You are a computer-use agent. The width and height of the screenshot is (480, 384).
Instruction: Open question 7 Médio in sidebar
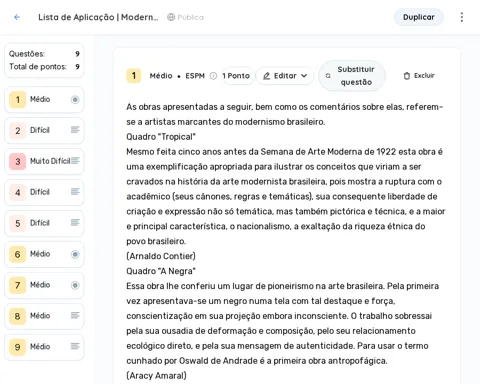[44, 285]
